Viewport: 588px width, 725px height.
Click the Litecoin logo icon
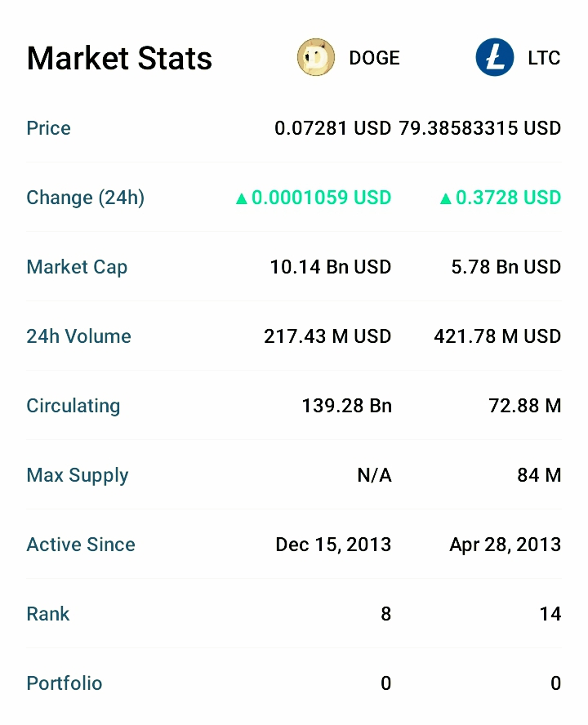pos(495,58)
